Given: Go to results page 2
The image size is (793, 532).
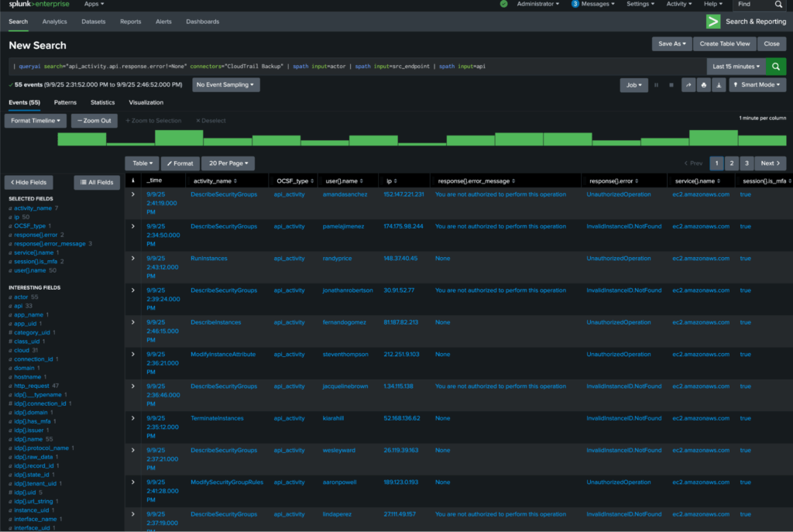Looking at the screenshot, I should pos(731,163).
